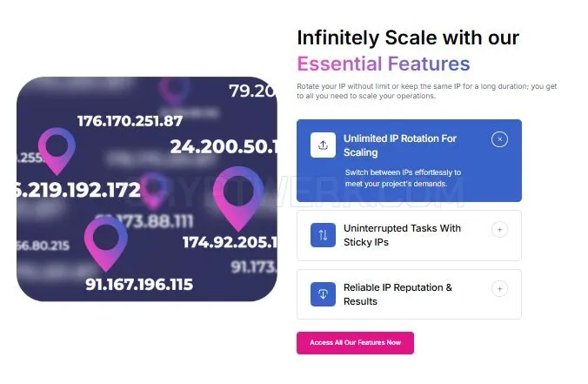
Task: Click the Unlimited IP Rotation For Scaling heading
Action: [400, 145]
